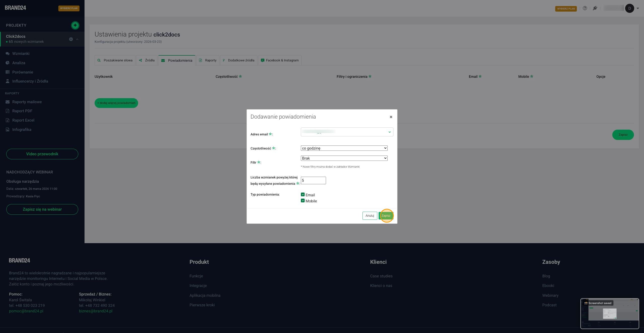
Task: Switch to the Poszukiwane słowa tab
Action: [x=115, y=60]
